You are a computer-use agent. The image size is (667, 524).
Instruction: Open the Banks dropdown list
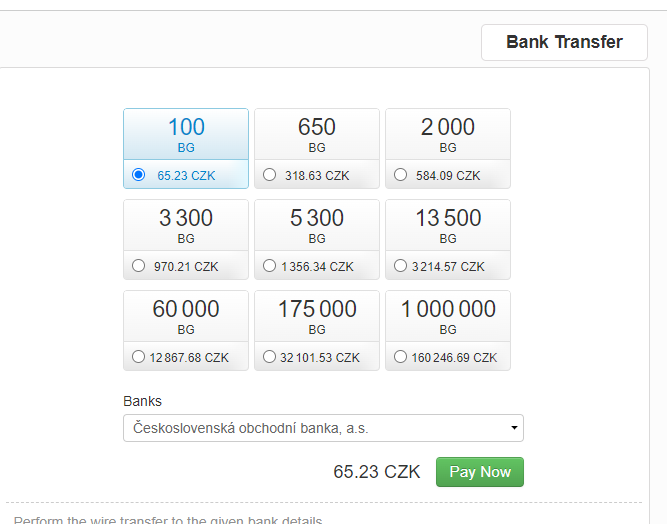323,428
